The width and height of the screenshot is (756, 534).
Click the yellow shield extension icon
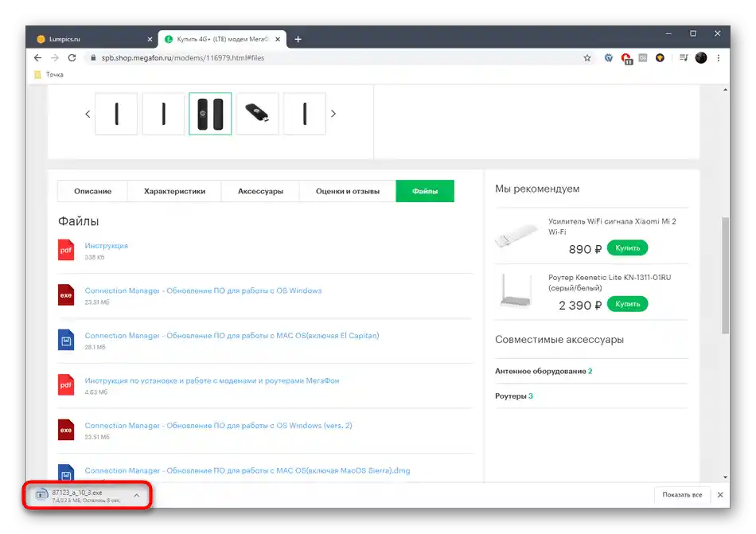pyautogui.click(x=660, y=58)
